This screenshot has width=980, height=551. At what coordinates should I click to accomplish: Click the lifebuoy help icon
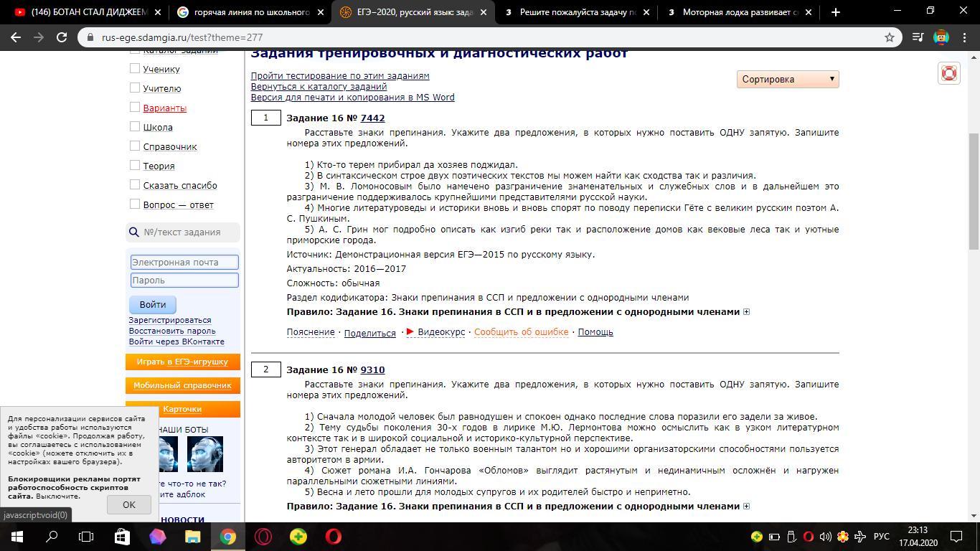(x=949, y=72)
